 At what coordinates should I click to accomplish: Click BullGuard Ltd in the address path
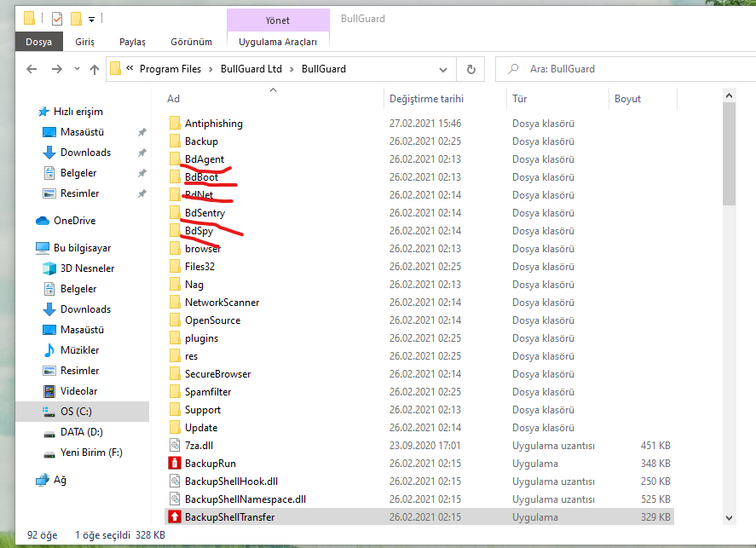click(x=251, y=69)
